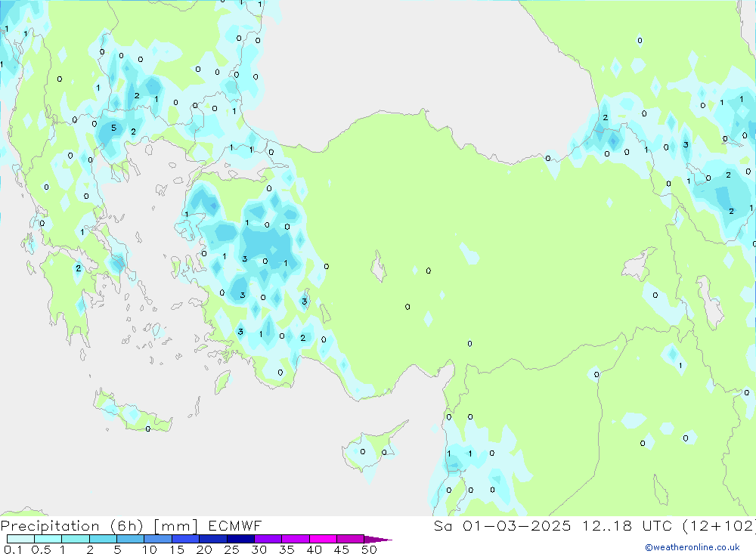Choose the 35–40 mm magenta legend swatch

click(x=296, y=539)
